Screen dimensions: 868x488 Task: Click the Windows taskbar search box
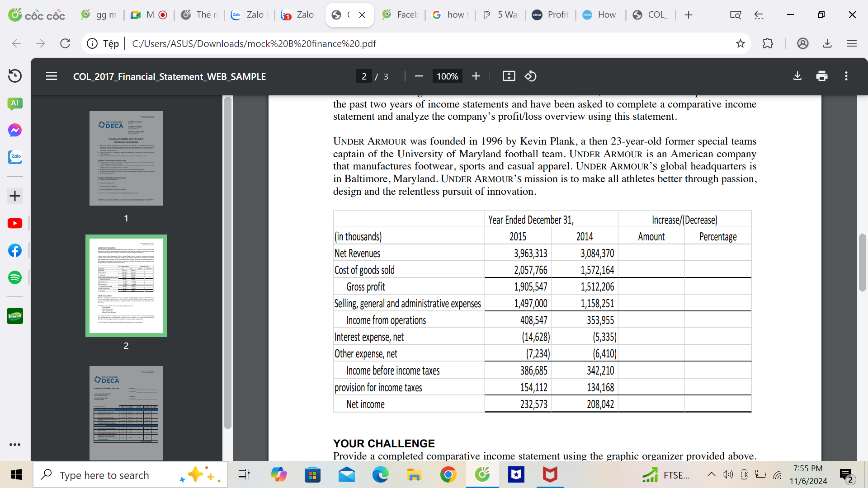click(x=130, y=475)
